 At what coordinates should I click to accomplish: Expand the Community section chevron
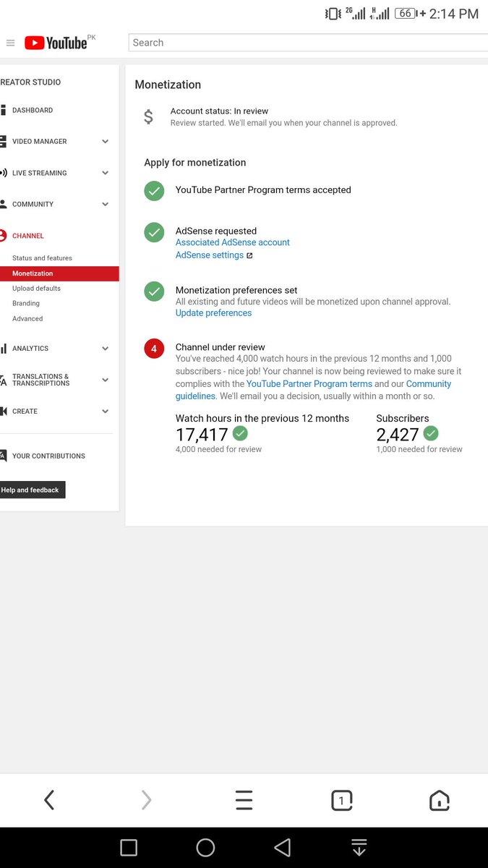coord(106,204)
